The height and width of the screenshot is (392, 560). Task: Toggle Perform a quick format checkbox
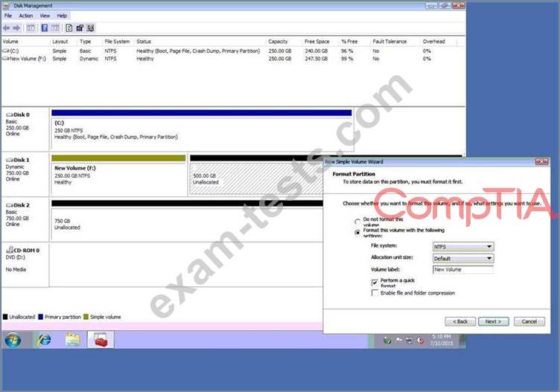(x=375, y=283)
